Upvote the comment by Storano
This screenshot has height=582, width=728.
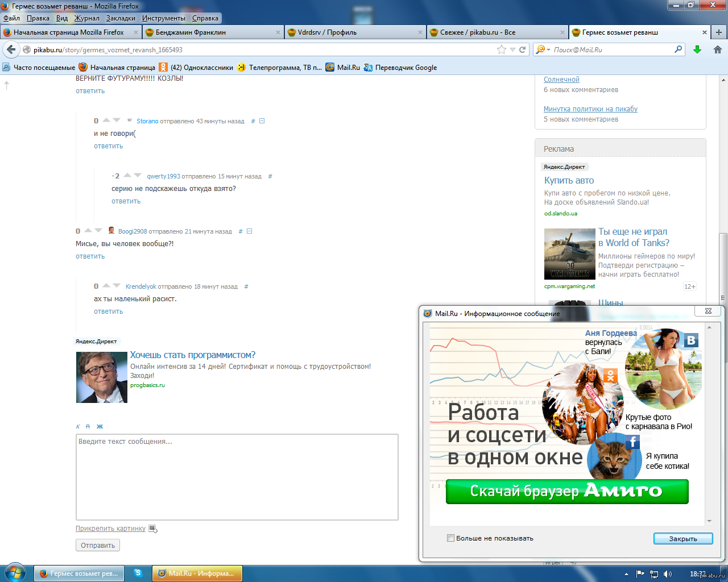106,120
